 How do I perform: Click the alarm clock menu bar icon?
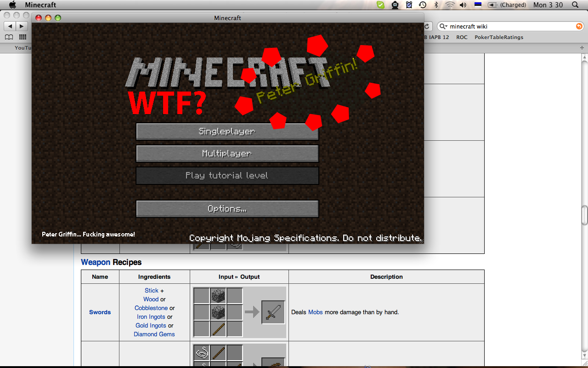[409, 5]
